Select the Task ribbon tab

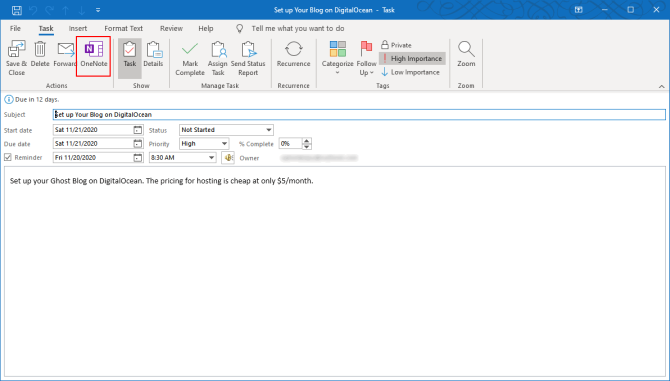pos(46,28)
